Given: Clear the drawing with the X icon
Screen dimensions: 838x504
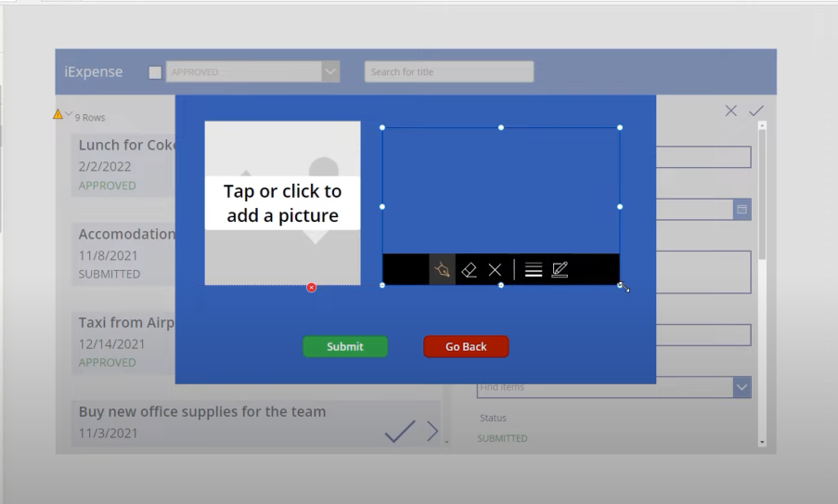Looking at the screenshot, I should 495,270.
